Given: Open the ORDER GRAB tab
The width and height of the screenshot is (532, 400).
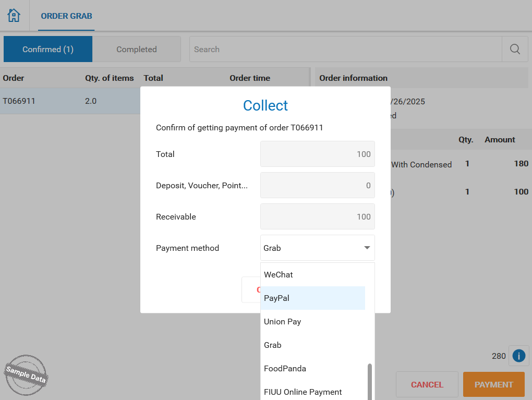Looking at the screenshot, I should pos(66,16).
